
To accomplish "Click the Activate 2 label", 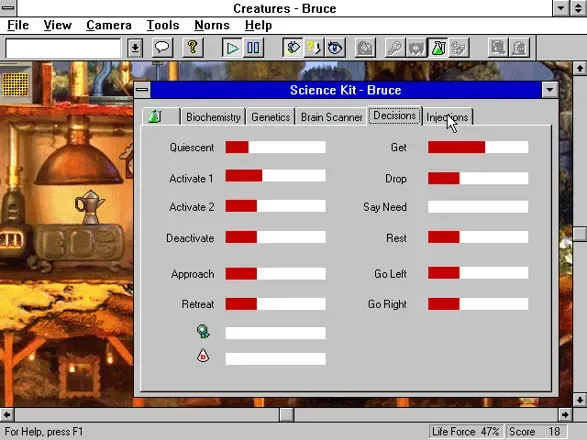I will tap(192, 207).
